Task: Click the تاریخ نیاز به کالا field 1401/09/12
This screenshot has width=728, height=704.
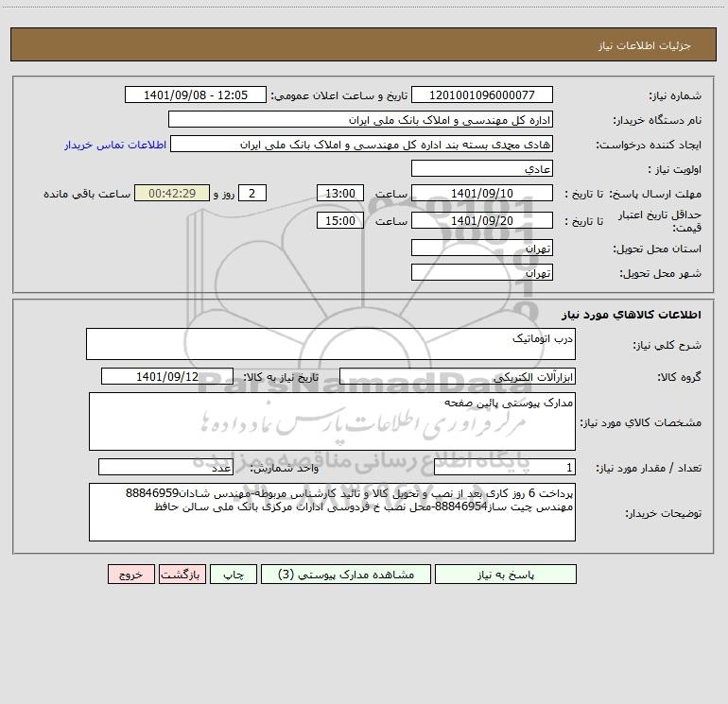Action: (167, 376)
